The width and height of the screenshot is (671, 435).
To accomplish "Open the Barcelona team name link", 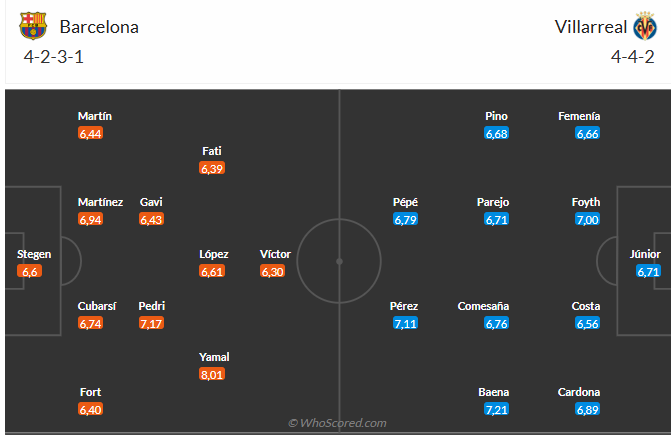I will (99, 27).
